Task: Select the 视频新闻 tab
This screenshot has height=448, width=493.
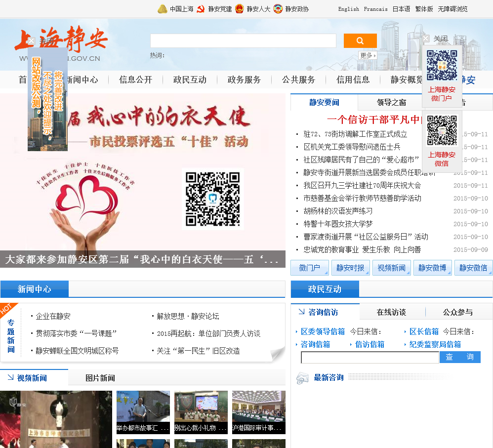Action: [34, 377]
